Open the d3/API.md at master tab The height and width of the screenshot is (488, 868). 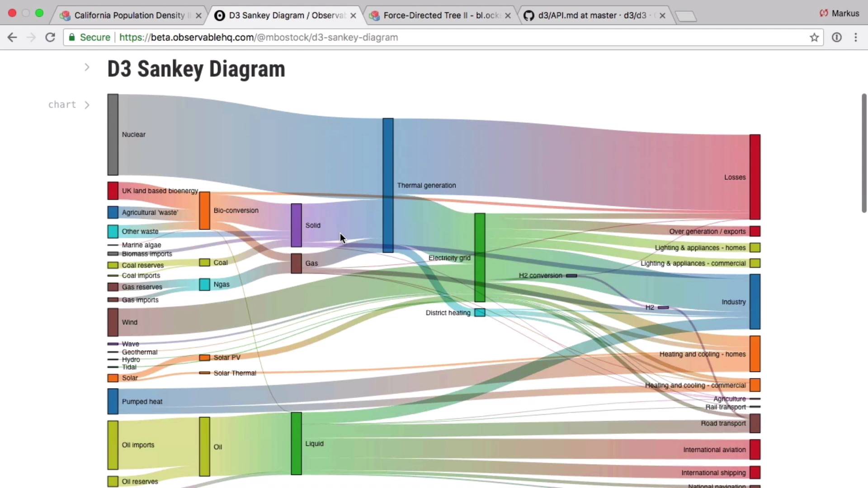(x=588, y=15)
